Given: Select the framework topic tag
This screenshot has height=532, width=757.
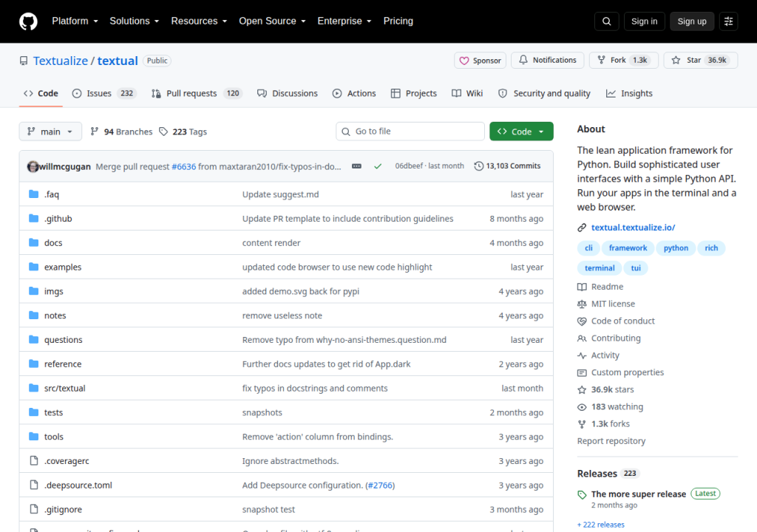Looking at the screenshot, I should tap(628, 248).
